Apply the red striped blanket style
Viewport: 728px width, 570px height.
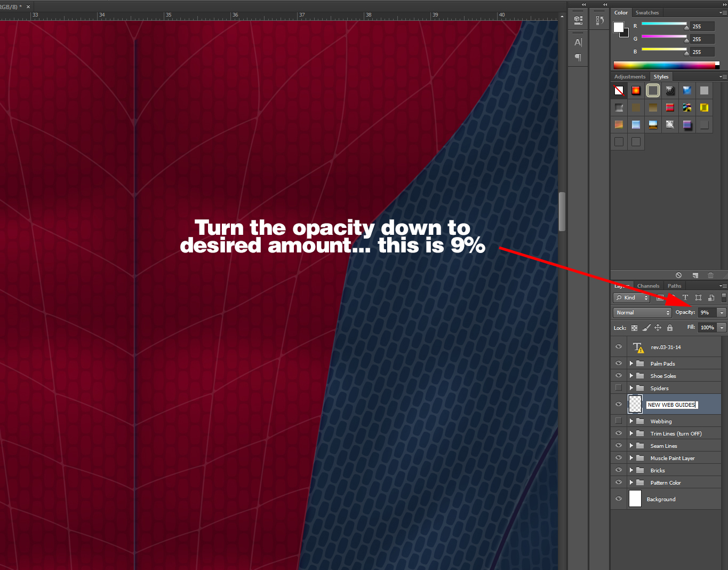(x=670, y=108)
